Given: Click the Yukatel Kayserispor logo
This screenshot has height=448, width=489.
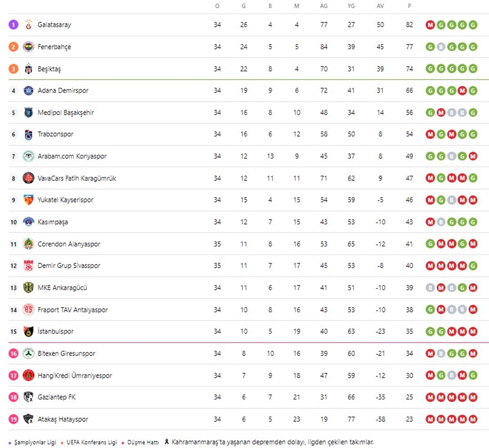Looking at the screenshot, I should pyautogui.click(x=28, y=200).
